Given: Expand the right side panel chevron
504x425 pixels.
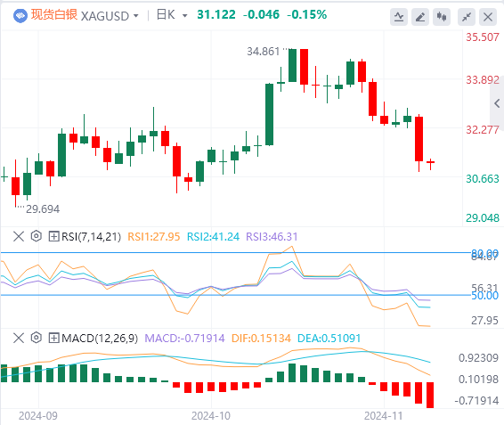Looking at the screenshot, I should 497,103.
